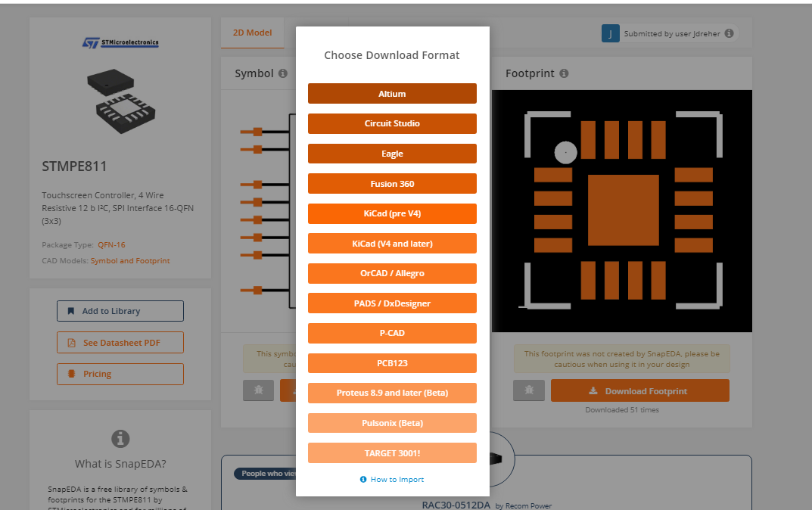Pick PCB123 download format
Viewport: 812px width, 510px height.
(392, 363)
